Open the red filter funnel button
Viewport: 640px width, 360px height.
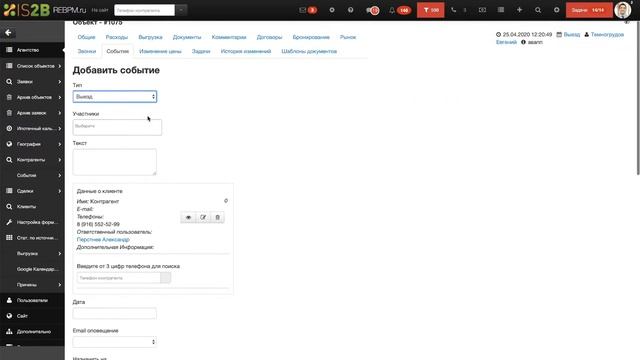click(431, 10)
